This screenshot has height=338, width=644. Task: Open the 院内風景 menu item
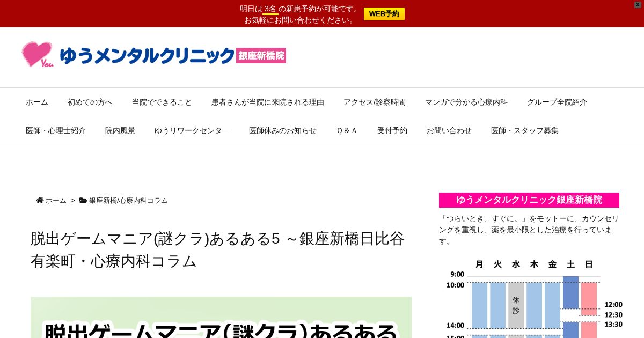click(120, 130)
